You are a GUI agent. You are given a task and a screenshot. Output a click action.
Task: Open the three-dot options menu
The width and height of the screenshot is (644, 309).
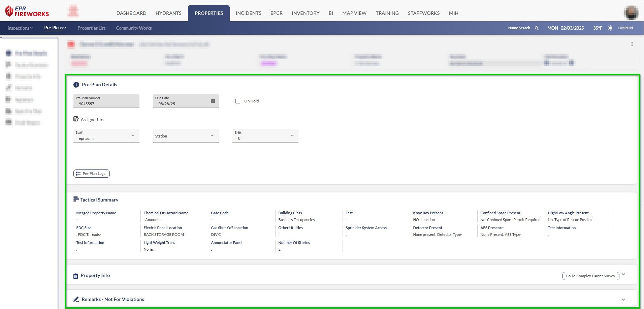632,44
